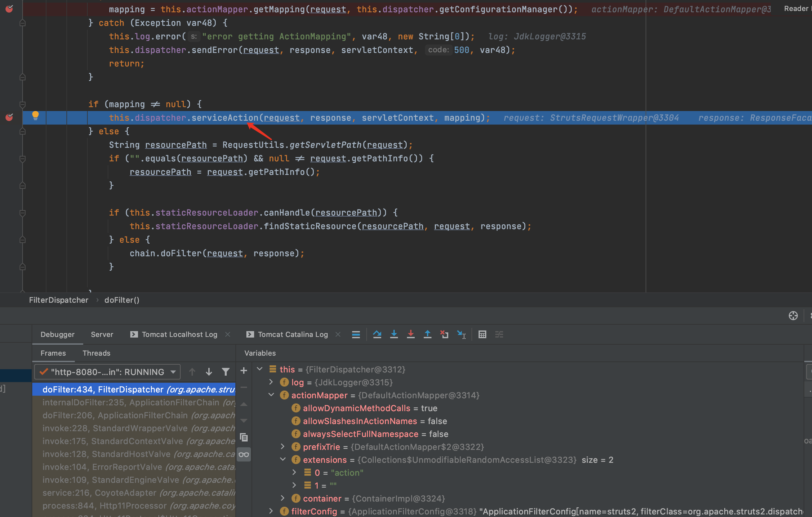
Task: Toggle breakpoint on getMapping line
Action: pyautogui.click(x=9, y=9)
